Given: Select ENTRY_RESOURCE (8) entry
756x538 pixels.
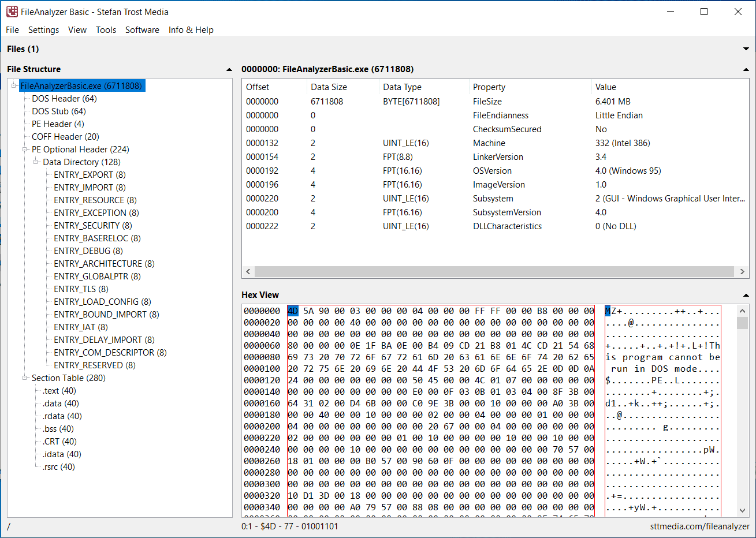Looking at the screenshot, I should (95, 200).
